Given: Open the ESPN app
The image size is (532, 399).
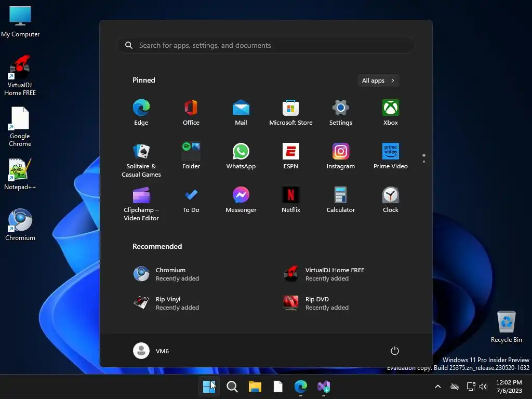Looking at the screenshot, I should click(x=291, y=156).
